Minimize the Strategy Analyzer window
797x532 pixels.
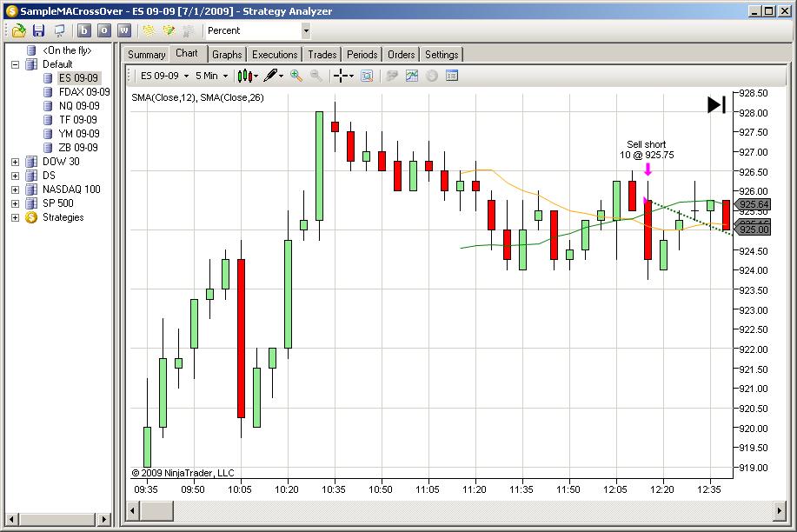pyautogui.click(x=756, y=11)
